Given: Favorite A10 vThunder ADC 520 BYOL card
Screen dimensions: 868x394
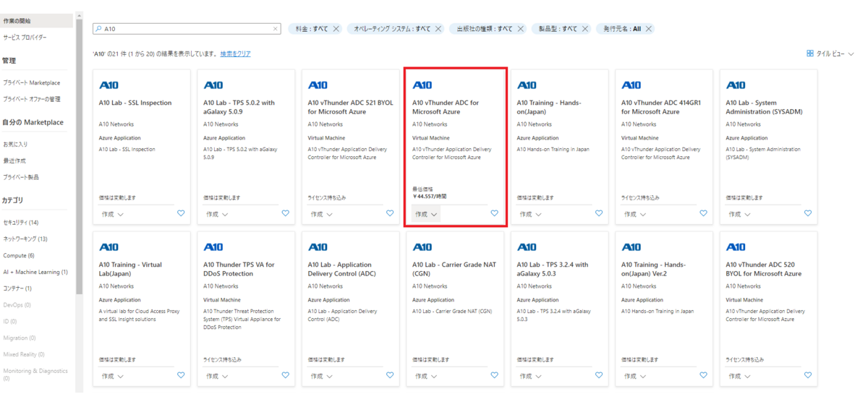Looking at the screenshot, I should pyautogui.click(x=808, y=375).
